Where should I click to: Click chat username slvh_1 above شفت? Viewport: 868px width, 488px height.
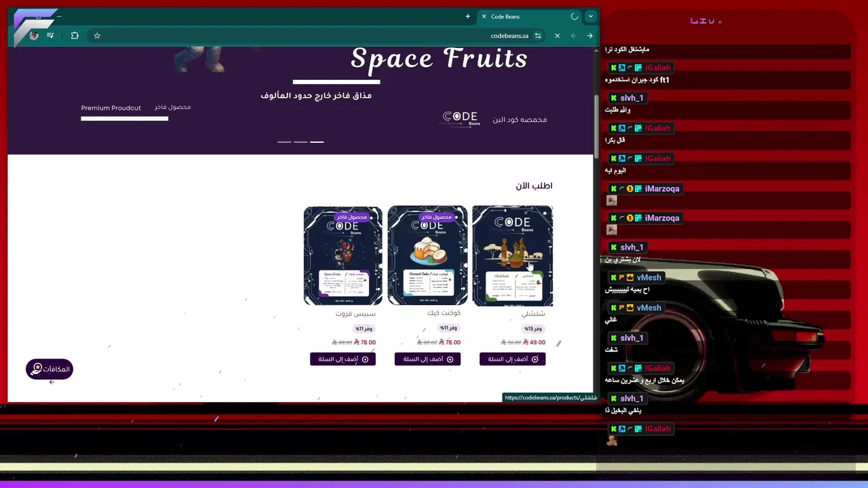click(x=631, y=338)
